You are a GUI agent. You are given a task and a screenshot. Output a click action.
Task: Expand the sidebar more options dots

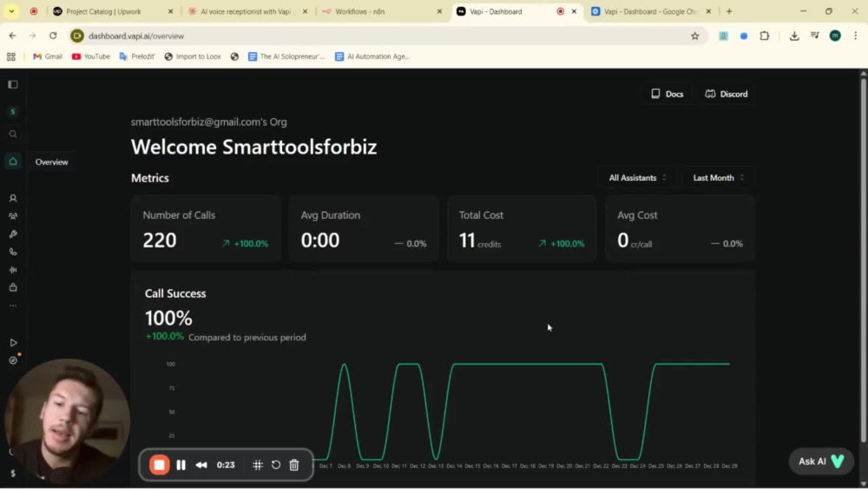(13, 306)
